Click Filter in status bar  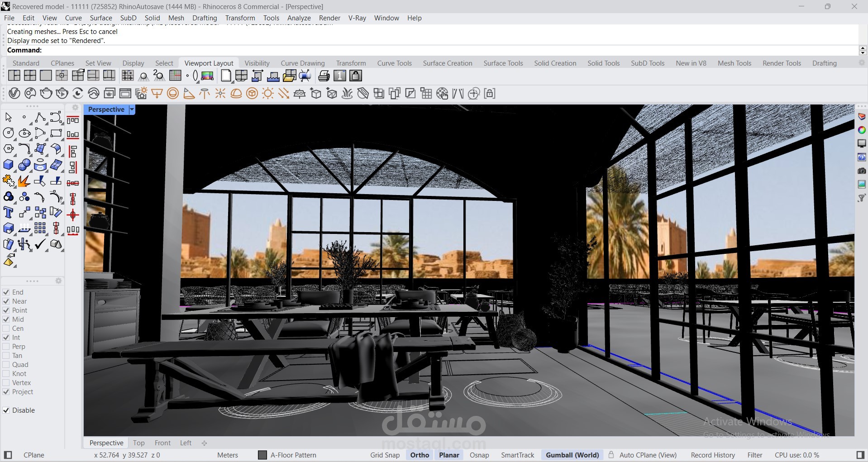755,455
